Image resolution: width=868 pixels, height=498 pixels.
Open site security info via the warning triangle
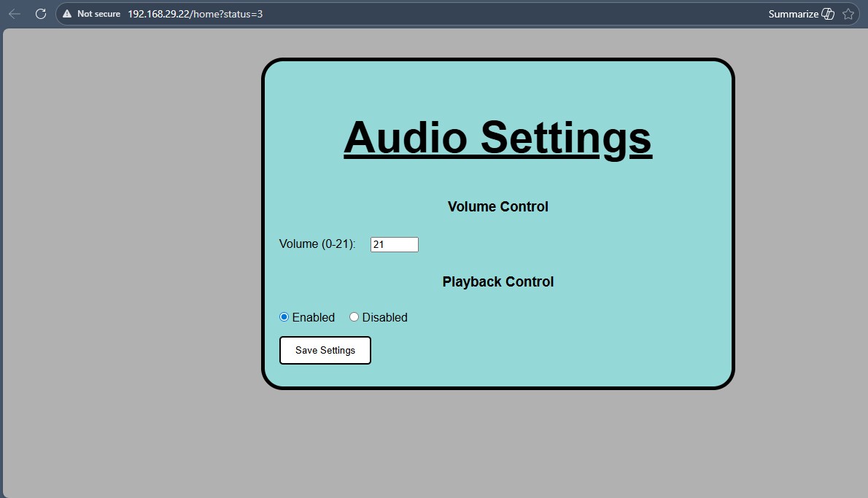(x=66, y=13)
